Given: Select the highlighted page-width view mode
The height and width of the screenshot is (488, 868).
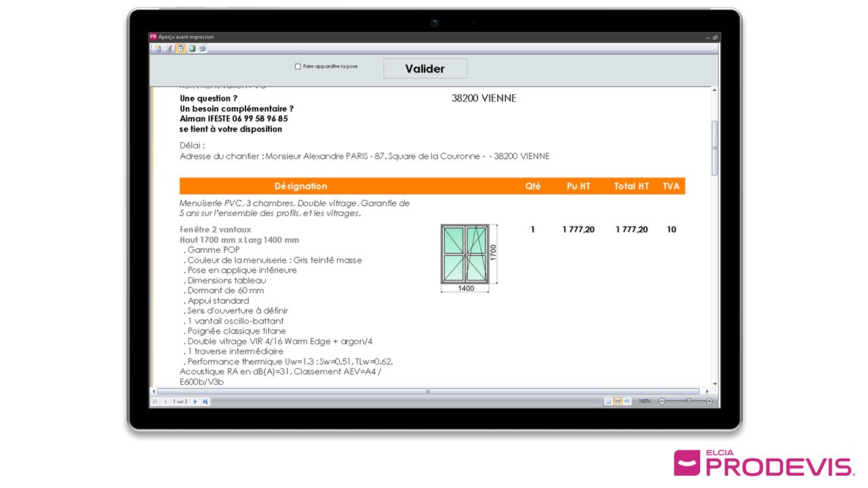Looking at the screenshot, I should pyautogui.click(x=618, y=401).
